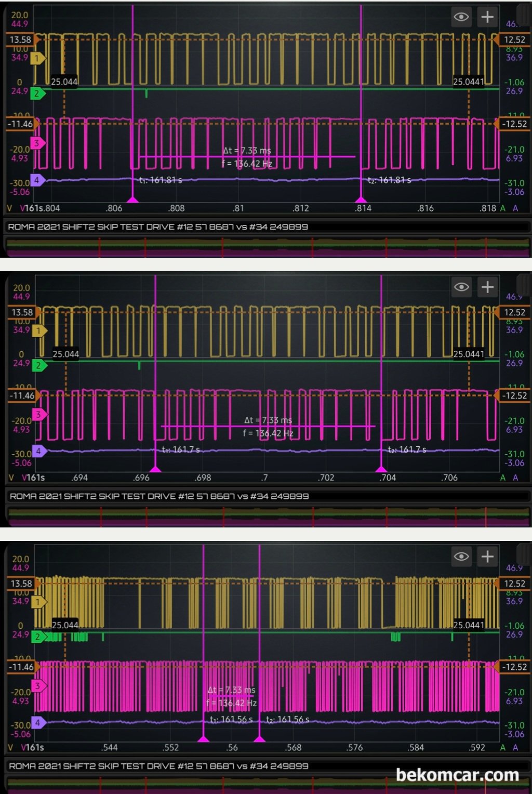The height and width of the screenshot is (794, 532).
Task: Grab t1 cursor triangle handle in bottom chart
Action: pos(203,739)
